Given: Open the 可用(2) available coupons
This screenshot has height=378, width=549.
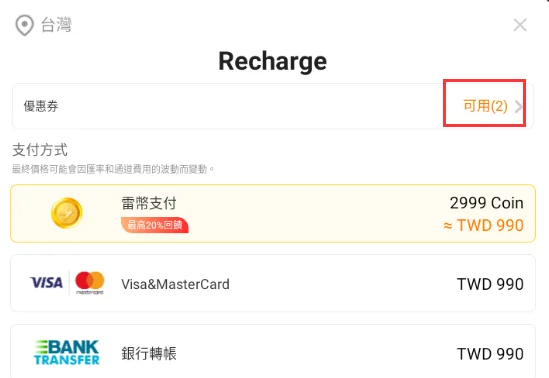Looking at the screenshot, I should (485, 106).
